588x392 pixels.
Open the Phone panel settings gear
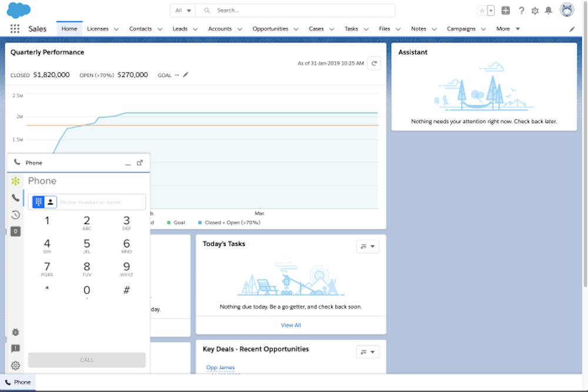15,366
